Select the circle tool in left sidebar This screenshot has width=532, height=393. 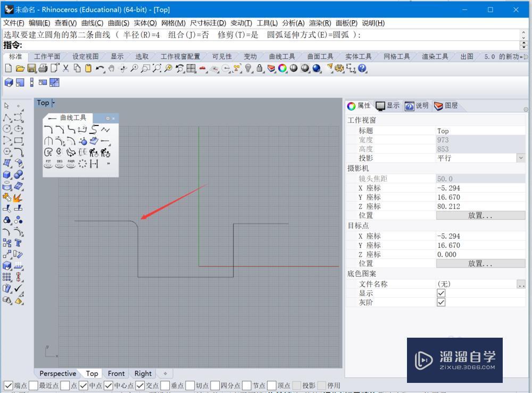(x=7, y=129)
